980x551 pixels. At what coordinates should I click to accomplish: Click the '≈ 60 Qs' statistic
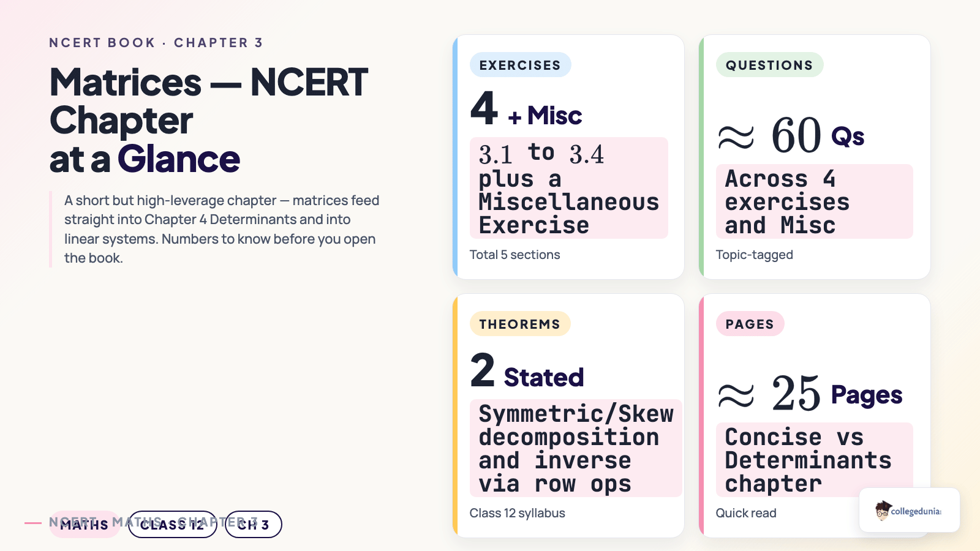791,135
